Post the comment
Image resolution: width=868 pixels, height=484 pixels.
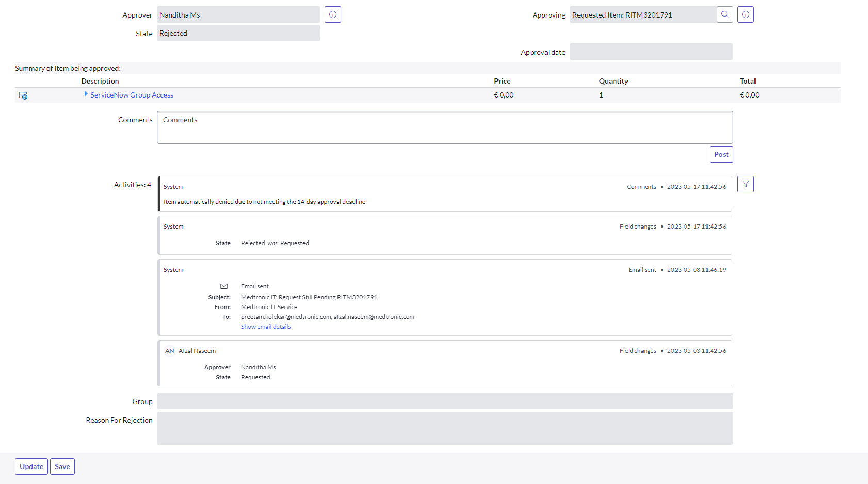pyautogui.click(x=721, y=154)
